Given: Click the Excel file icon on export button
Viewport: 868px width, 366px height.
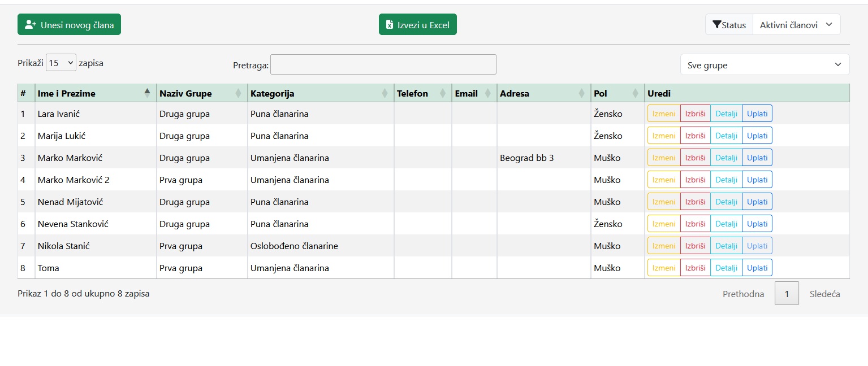Looking at the screenshot, I should (389, 25).
